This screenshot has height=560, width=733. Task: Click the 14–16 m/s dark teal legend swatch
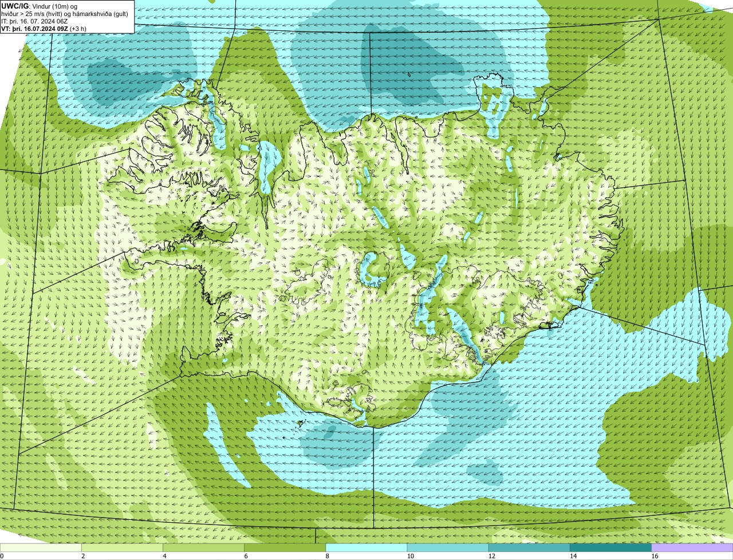pos(611,548)
